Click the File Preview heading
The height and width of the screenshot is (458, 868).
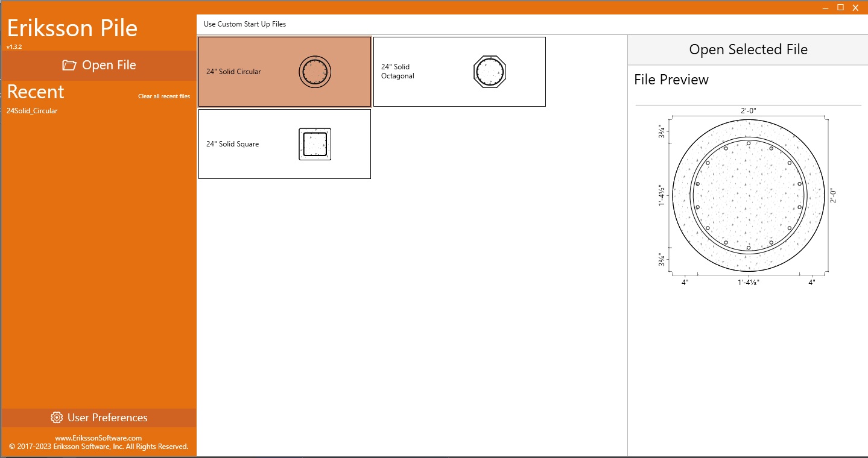[x=671, y=80]
